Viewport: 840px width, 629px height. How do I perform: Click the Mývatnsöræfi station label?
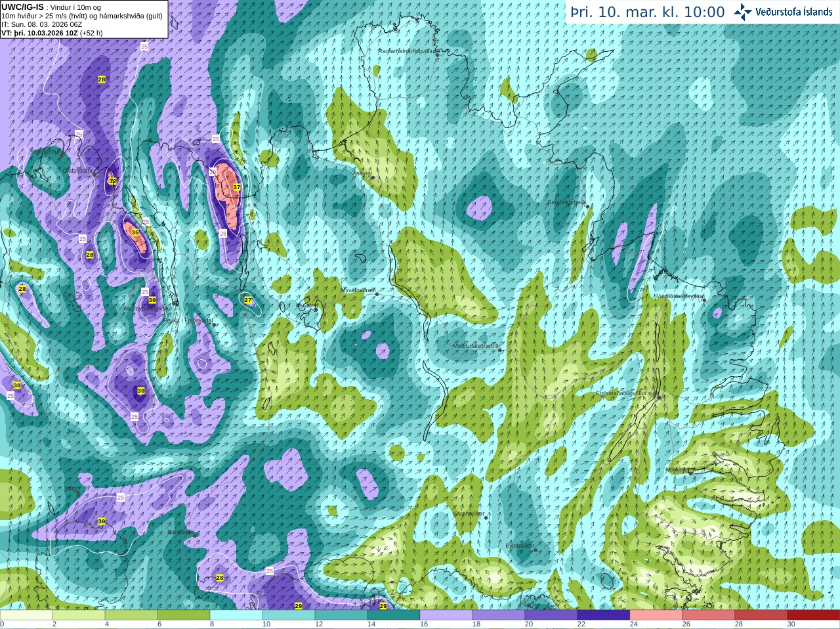tap(358, 290)
